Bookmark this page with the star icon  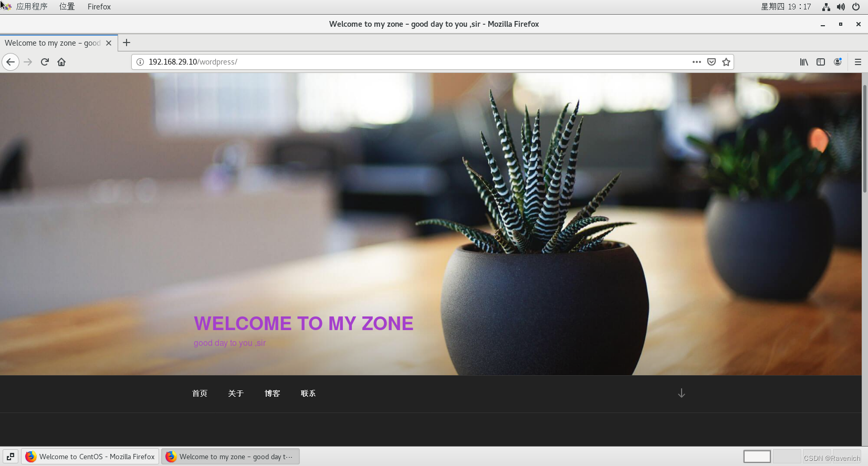(x=726, y=62)
